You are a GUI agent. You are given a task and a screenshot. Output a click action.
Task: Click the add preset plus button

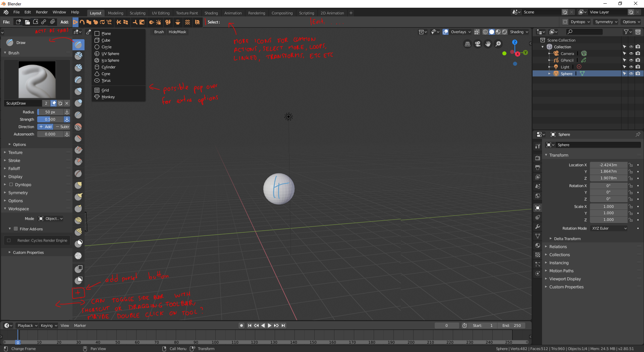[x=78, y=293]
